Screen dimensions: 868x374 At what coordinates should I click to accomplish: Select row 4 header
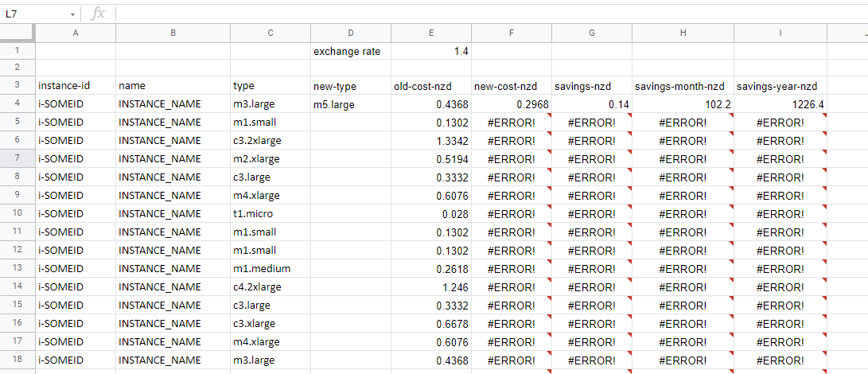tap(17, 103)
